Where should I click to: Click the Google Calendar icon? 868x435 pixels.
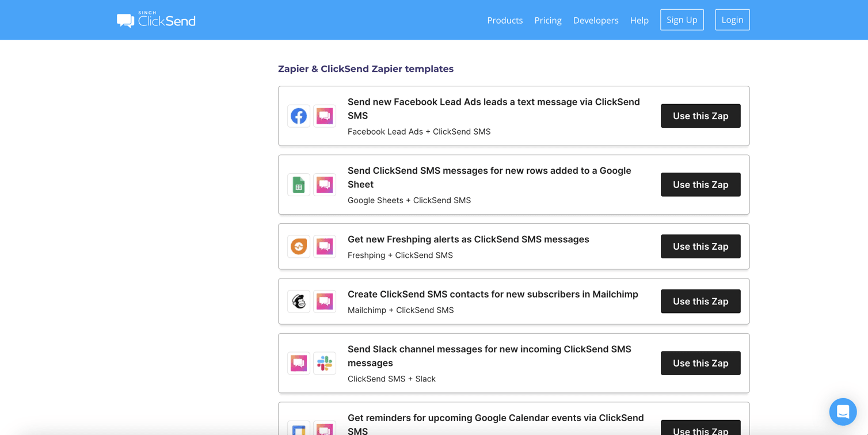pos(299,428)
